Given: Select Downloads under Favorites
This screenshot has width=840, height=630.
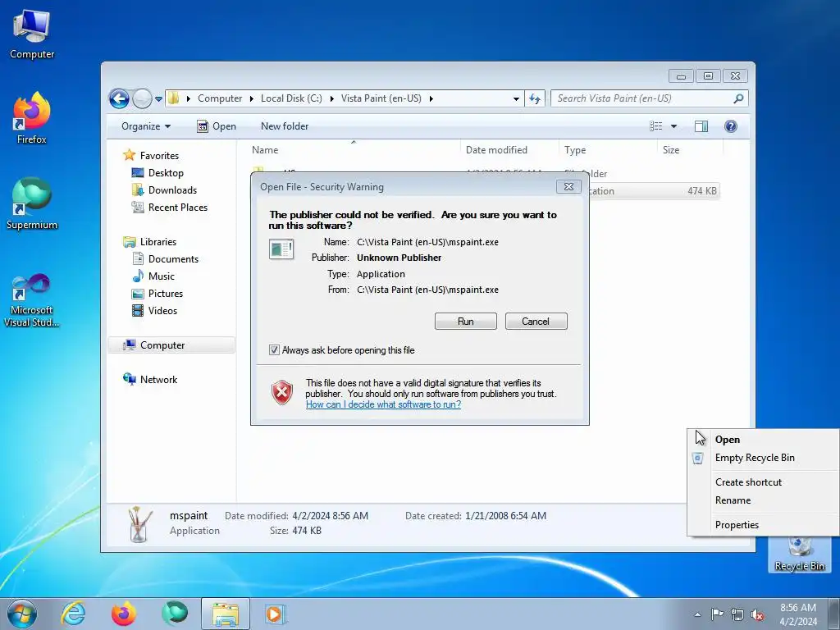Looking at the screenshot, I should click(172, 190).
